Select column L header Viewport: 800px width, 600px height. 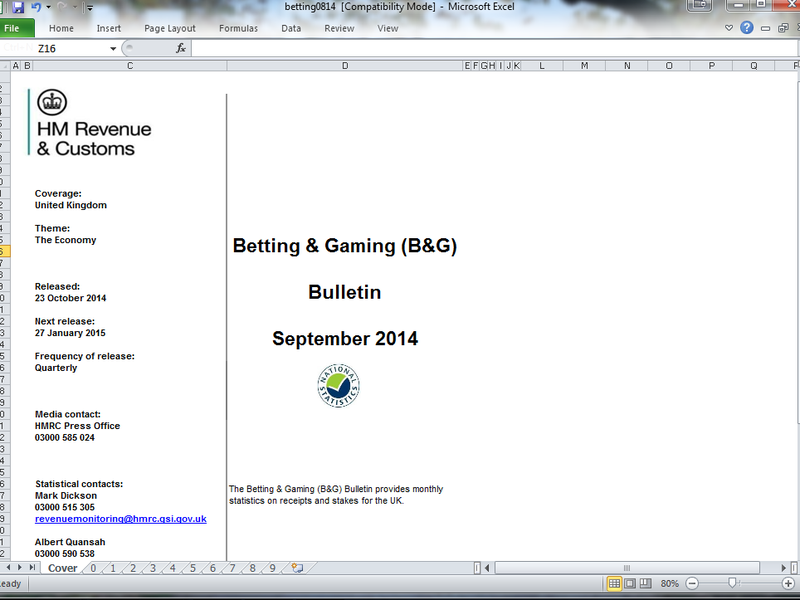pos(542,66)
